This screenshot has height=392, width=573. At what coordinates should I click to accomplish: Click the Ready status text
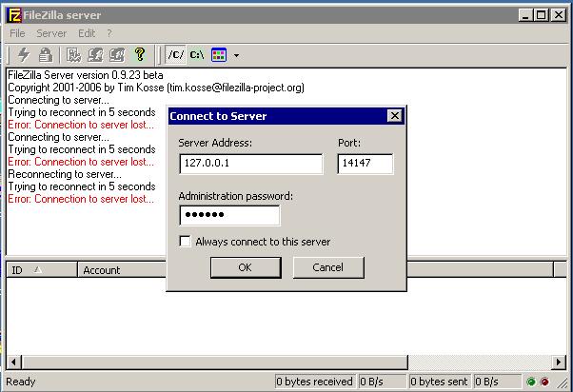pyautogui.click(x=21, y=382)
